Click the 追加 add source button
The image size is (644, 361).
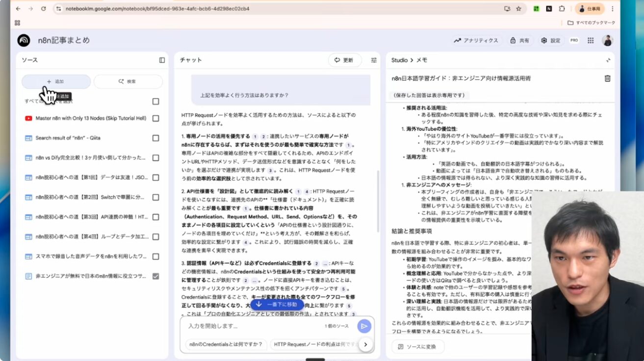pos(56,82)
